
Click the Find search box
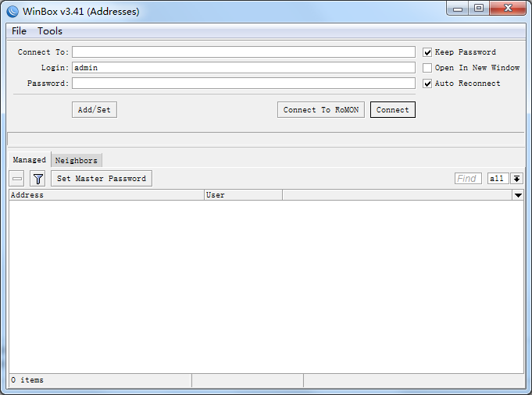tap(468, 179)
